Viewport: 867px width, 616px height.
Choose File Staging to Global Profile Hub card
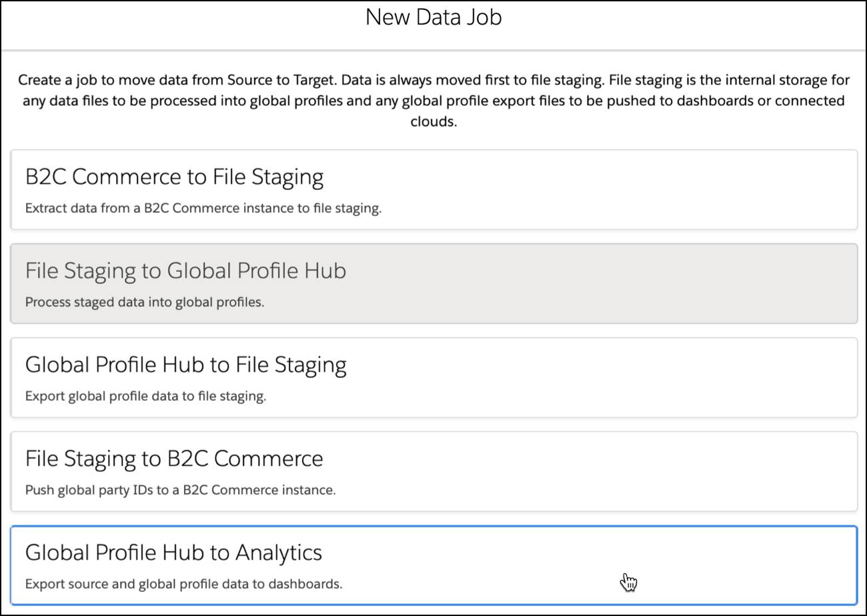click(433, 284)
